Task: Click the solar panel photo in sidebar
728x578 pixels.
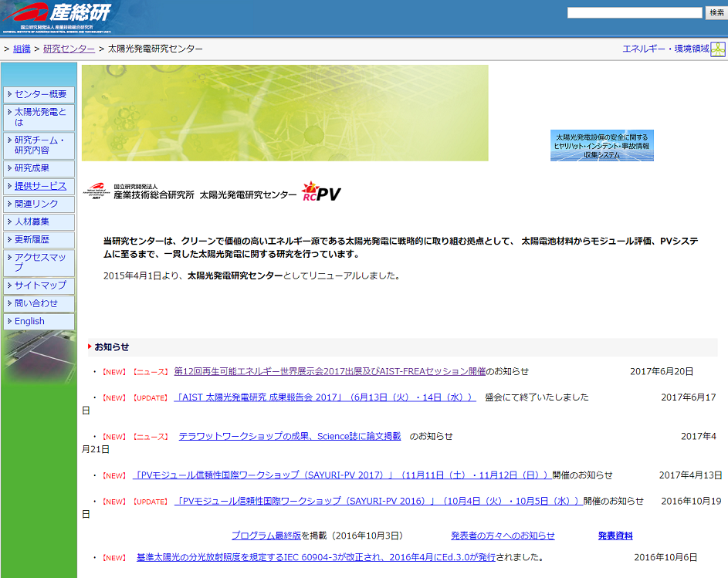Action: (x=39, y=357)
